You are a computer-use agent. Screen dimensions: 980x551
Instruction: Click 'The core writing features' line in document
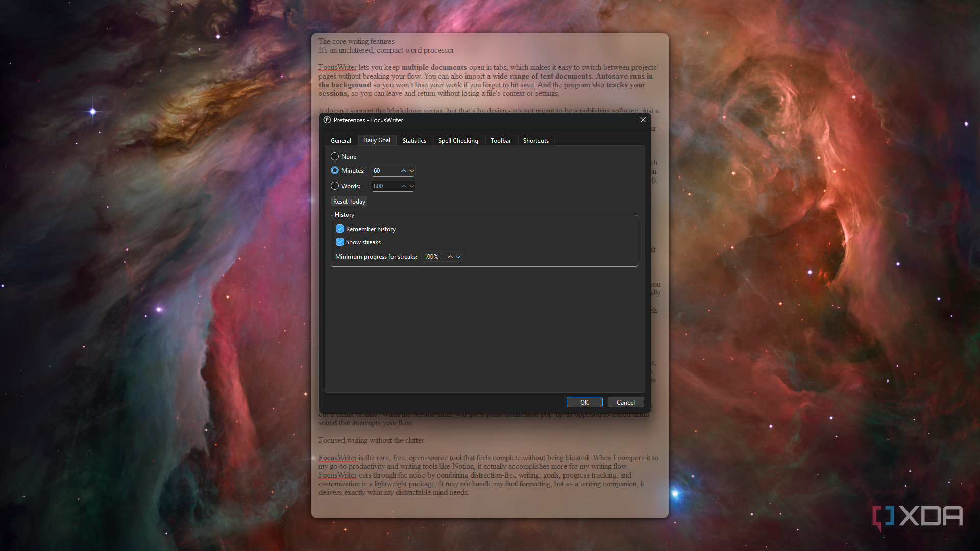pos(356,41)
